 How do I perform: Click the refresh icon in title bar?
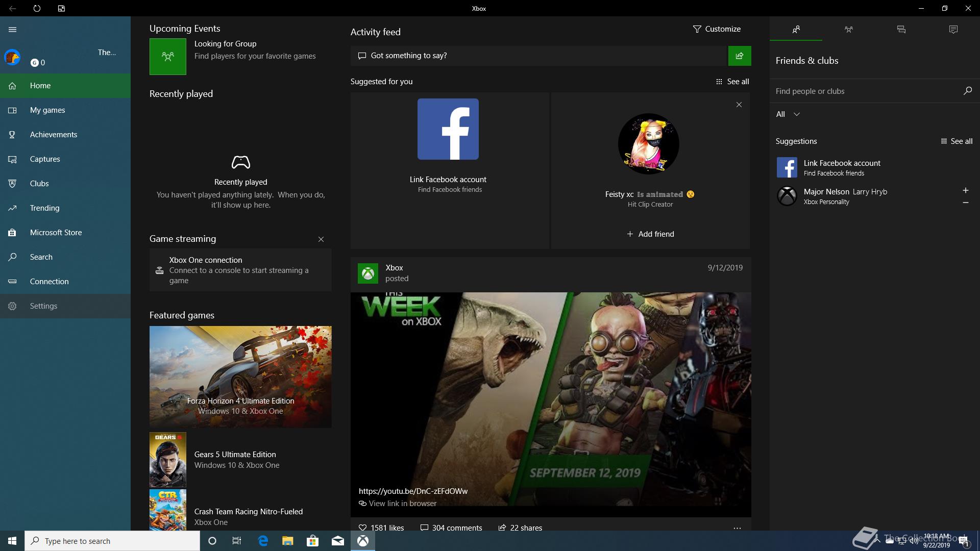(x=37, y=8)
